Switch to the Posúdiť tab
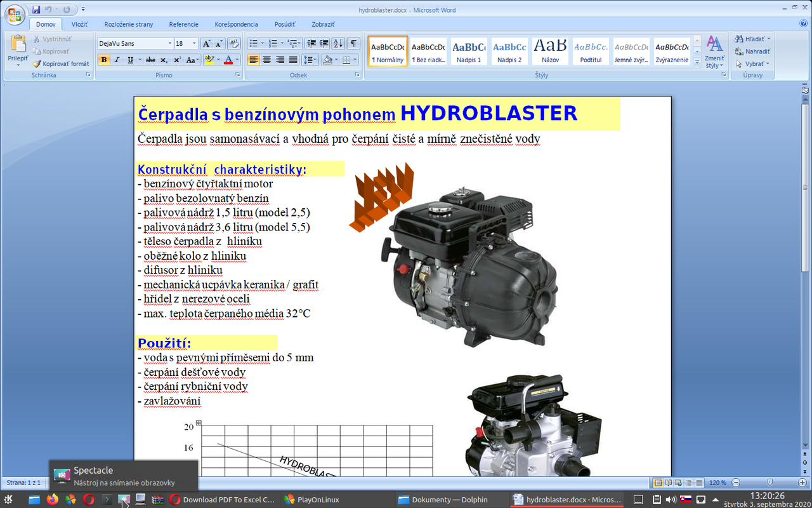This screenshot has height=508, width=812. (x=285, y=24)
